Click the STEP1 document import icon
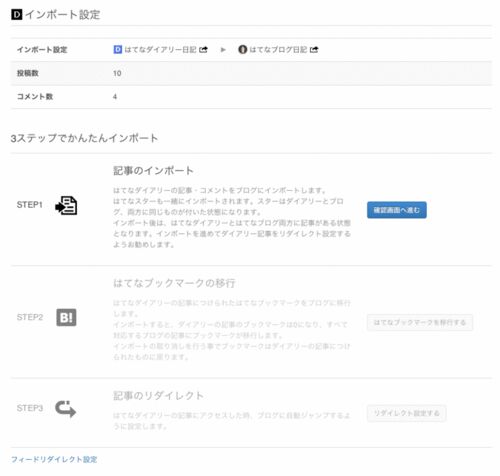 point(66,205)
